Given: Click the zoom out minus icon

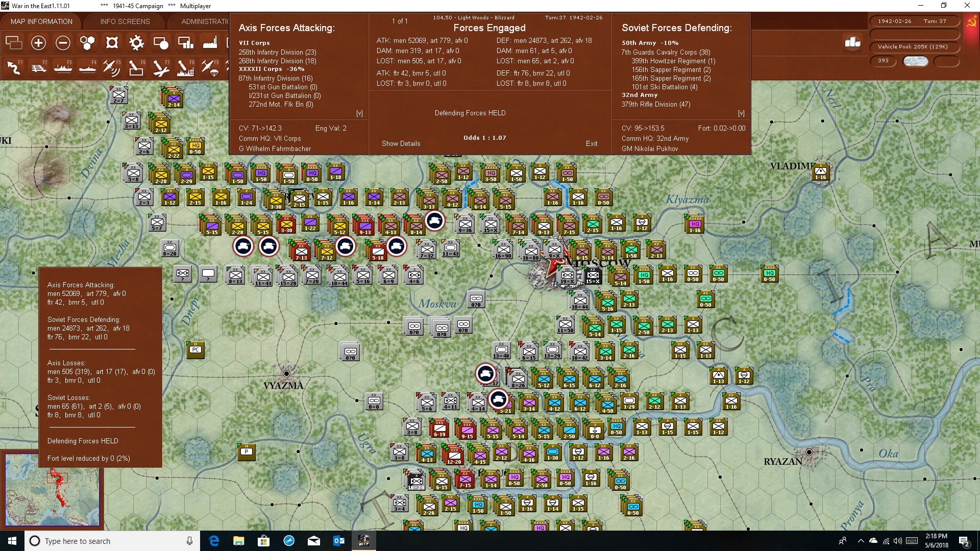Looking at the screenshot, I should 63,43.
